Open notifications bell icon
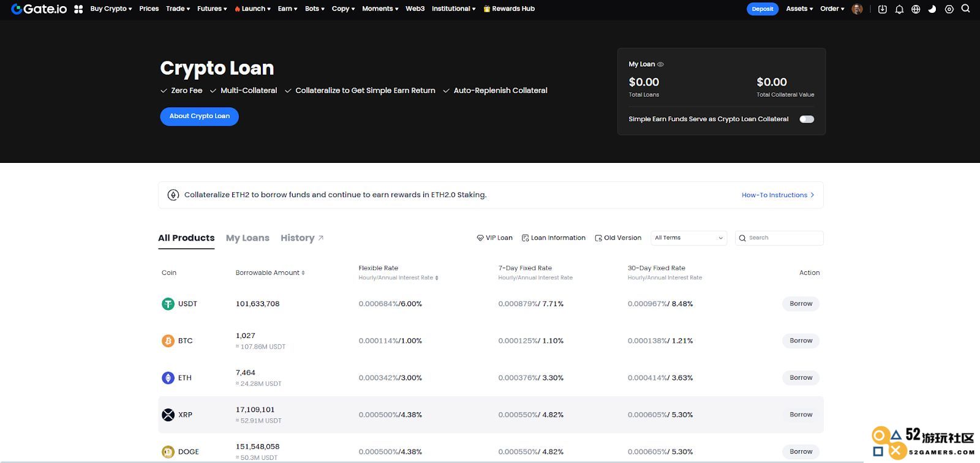This screenshot has width=980, height=463. pyautogui.click(x=899, y=9)
